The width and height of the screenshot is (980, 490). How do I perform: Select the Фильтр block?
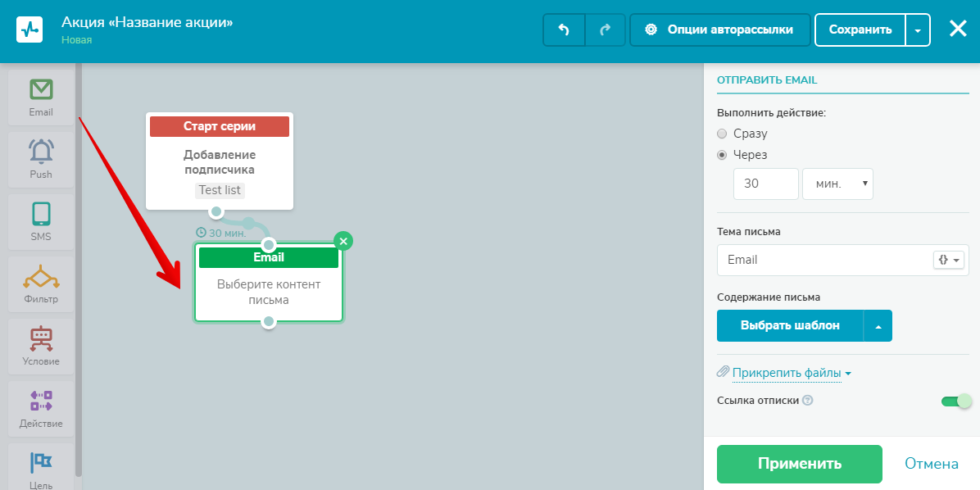[x=41, y=284]
